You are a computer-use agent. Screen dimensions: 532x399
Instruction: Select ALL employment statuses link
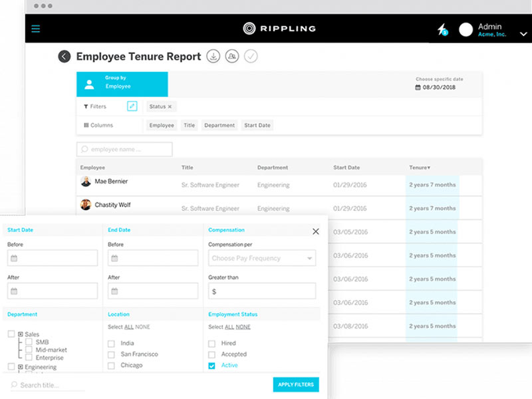coord(229,327)
